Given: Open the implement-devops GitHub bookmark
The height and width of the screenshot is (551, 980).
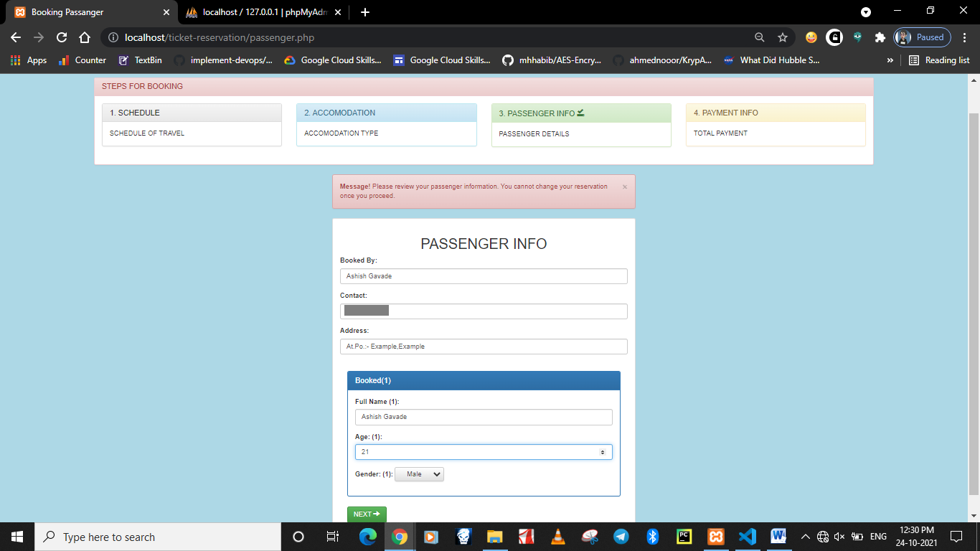Looking at the screenshot, I should 223,60.
